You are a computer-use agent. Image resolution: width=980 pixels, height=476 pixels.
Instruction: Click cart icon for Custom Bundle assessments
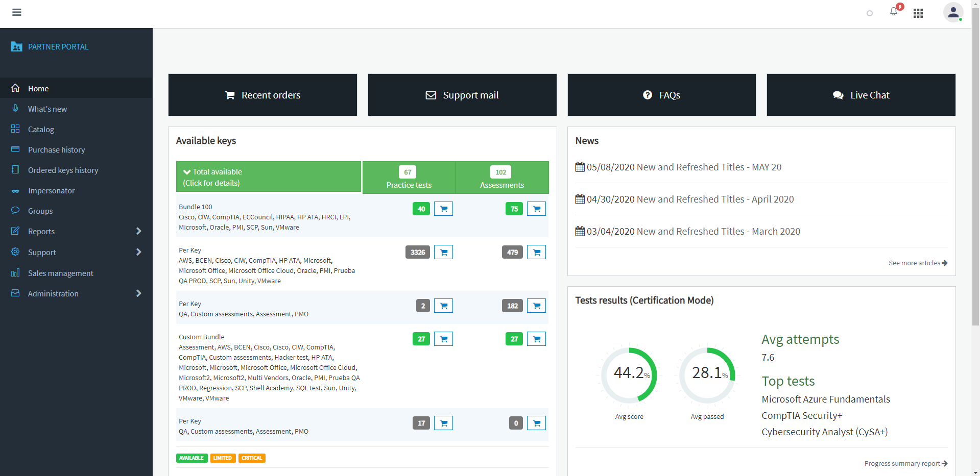click(x=536, y=339)
